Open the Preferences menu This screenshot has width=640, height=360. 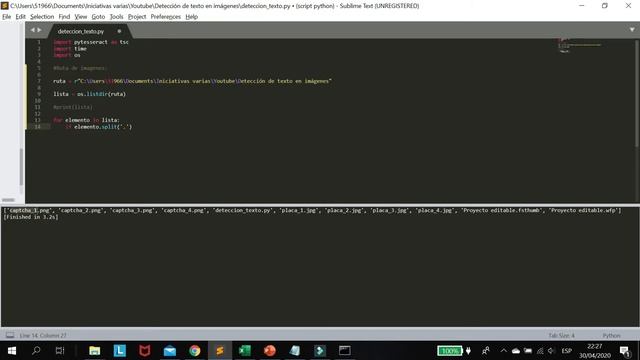165,17
